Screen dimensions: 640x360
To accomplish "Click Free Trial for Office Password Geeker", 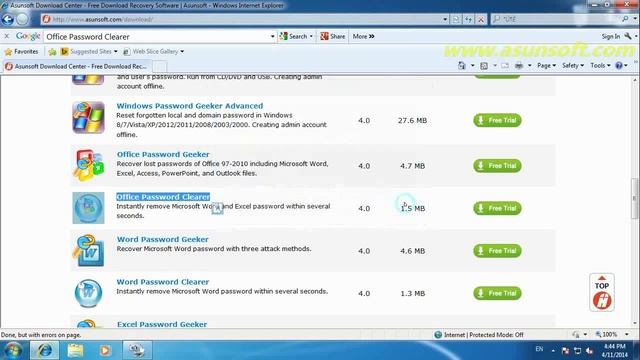I will (497, 165).
